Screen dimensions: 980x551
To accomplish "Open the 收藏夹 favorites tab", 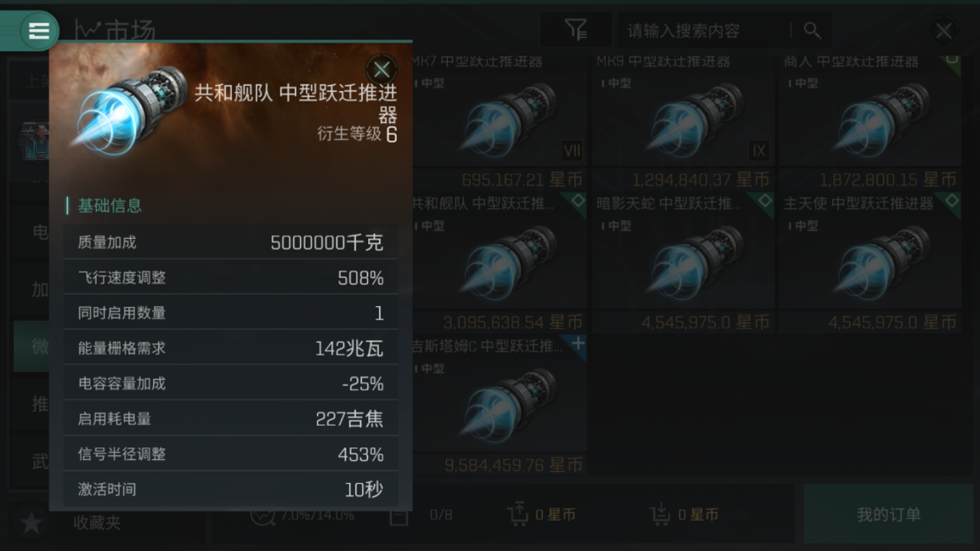I will (97, 522).
